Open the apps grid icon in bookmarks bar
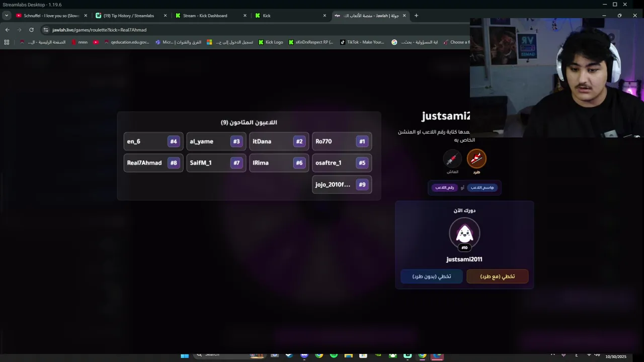Viewport: 644px width, 362px height. point(7,42)
